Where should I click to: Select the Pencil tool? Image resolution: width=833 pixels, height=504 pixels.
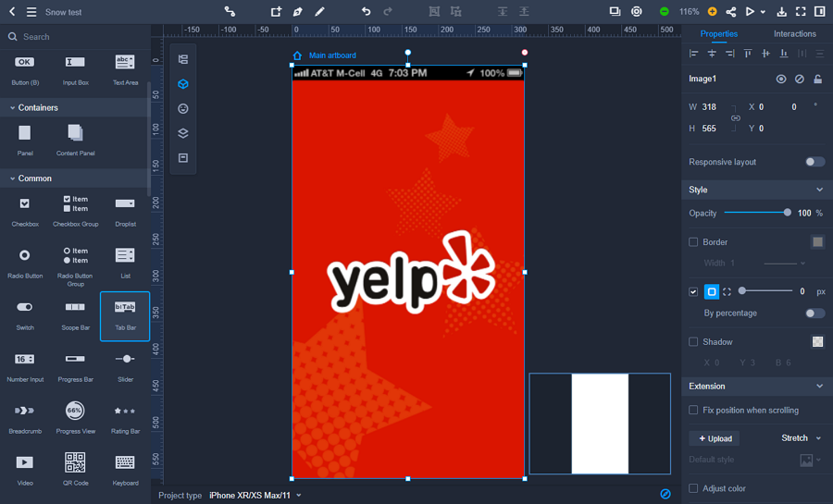click(319, 11)
